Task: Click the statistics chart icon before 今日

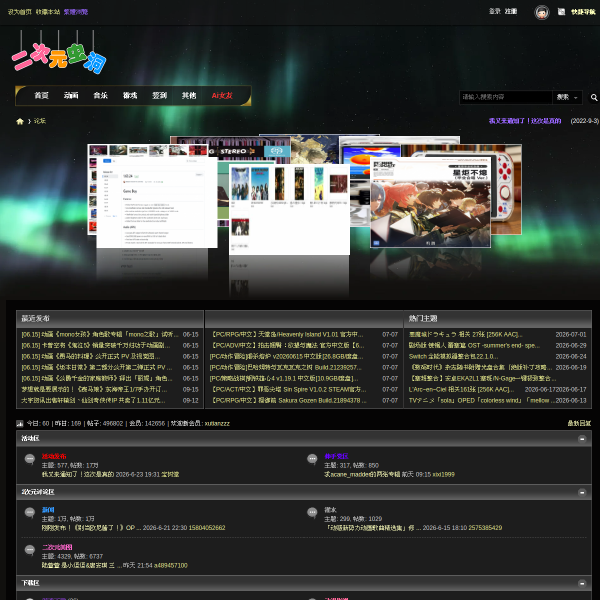Action: tap(20, 424)
